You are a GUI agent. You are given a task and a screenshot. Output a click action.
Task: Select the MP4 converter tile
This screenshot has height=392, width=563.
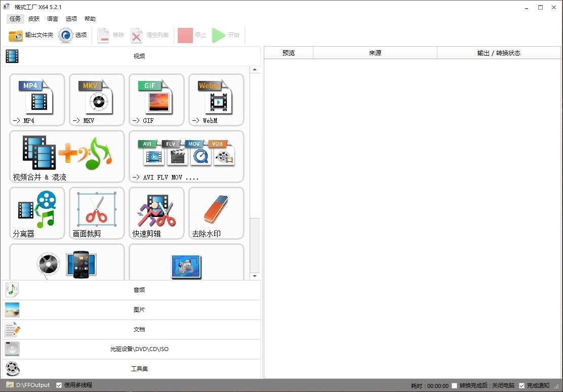[x=36, y=100]
